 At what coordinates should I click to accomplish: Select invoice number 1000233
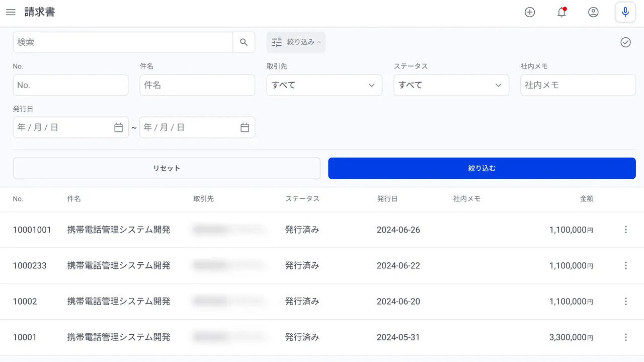(x=30, y=265)
